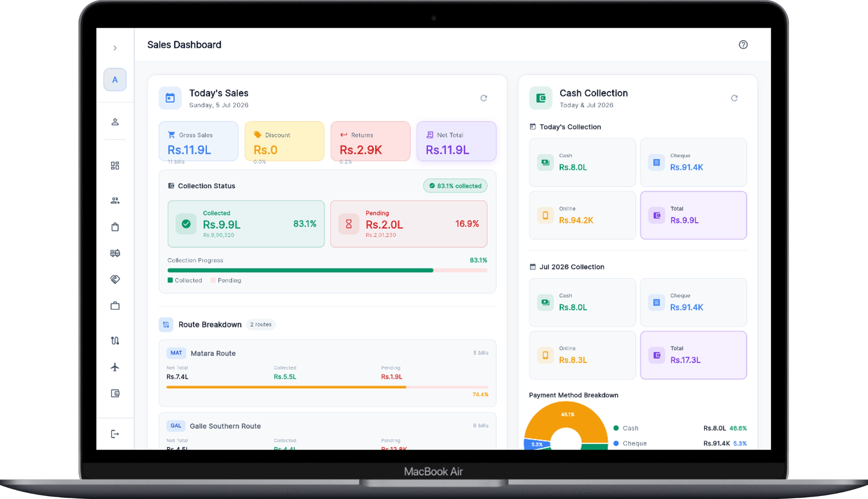
Task: Open the routes icon in sidebar
Action: [115, 340]
